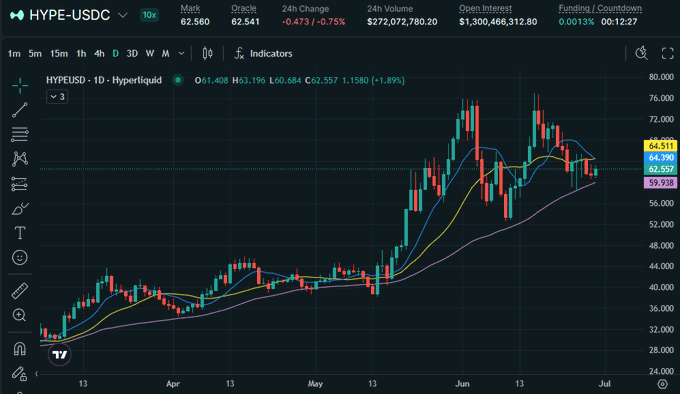Open the quick search icon
The width and height of the screenshot is (680, 394).
641,53
